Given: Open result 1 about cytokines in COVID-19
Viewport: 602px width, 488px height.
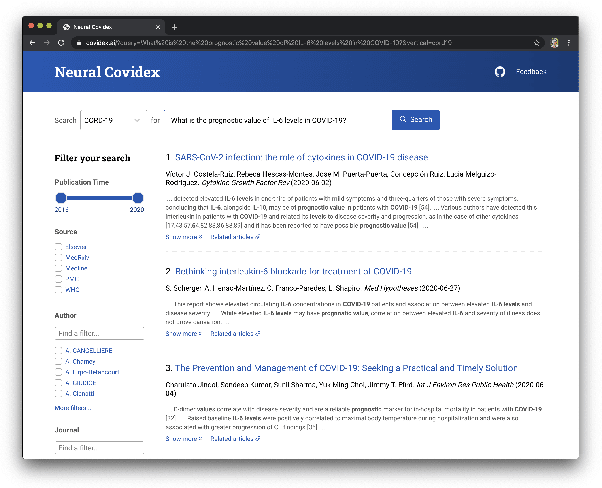Looking at the screenshot, I should pyautogui.click(x=301, y=157).
